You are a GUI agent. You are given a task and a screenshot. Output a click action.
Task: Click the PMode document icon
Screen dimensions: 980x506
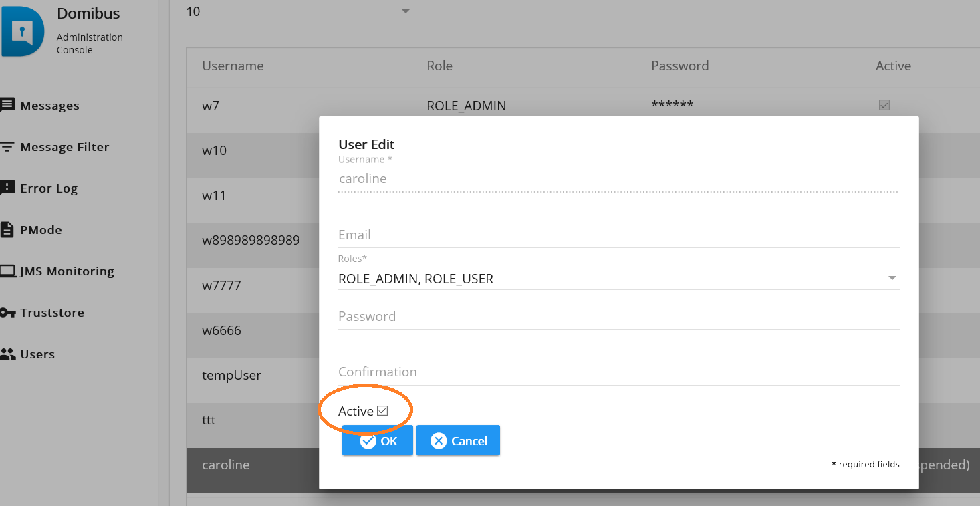pyautogui.click(x=7, y=230)
